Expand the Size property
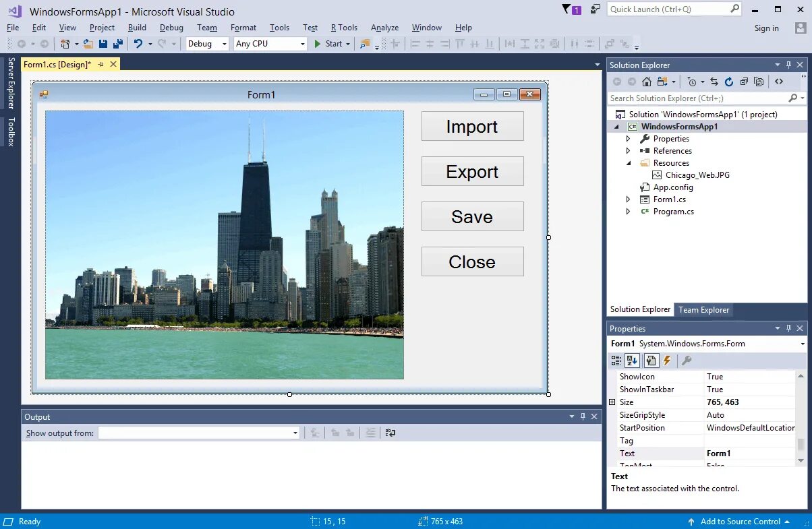Viewport: 812px width, 529px height. [612, 402]
